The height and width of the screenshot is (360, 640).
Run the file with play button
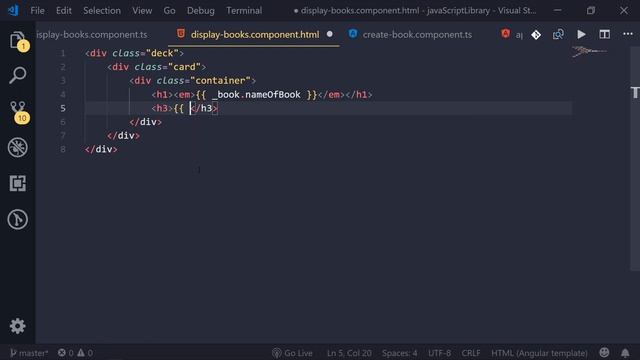point(581,34)
